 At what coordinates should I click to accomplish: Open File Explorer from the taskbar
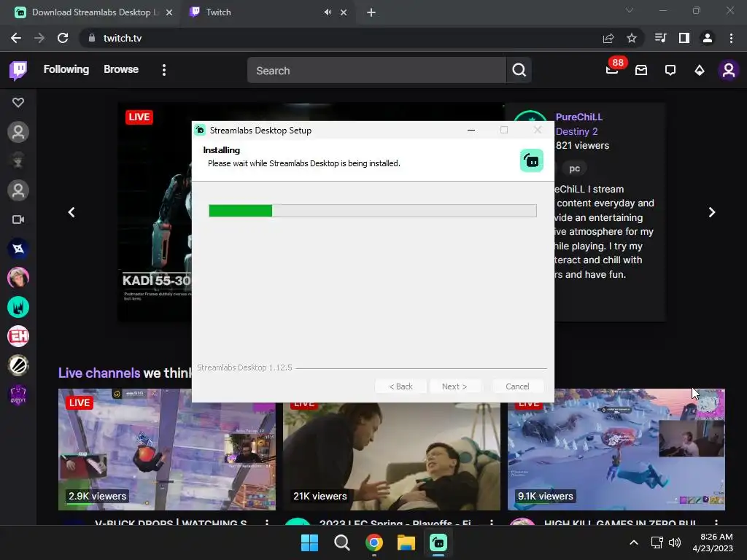click(x=406, y=542)
